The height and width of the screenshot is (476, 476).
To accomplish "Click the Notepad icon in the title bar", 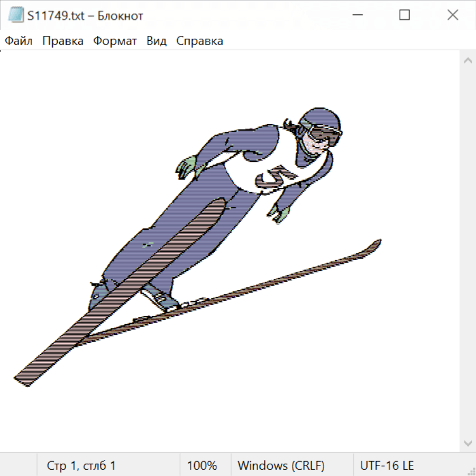I will click(16, 15).
